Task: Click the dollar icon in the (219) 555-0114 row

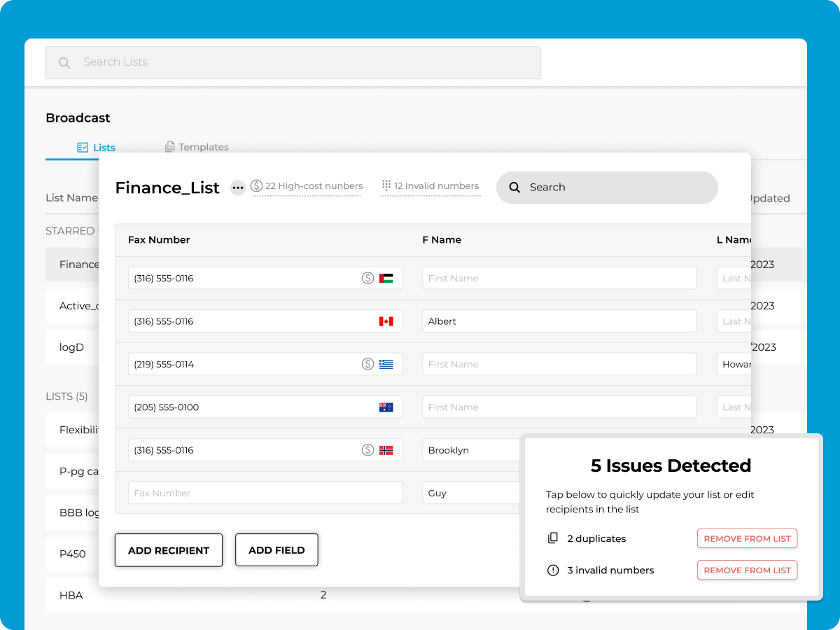Action: click(x=367, y=364)
